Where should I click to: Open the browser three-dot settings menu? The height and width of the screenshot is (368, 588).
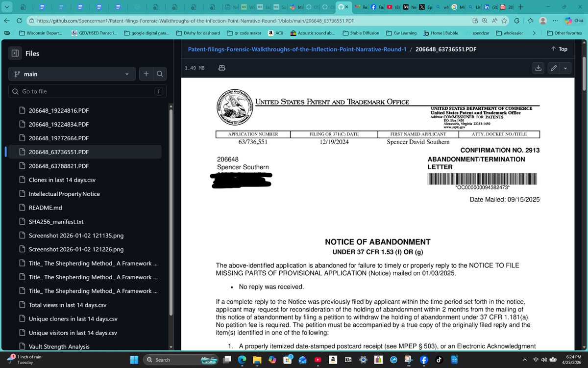tap(556, 21)
